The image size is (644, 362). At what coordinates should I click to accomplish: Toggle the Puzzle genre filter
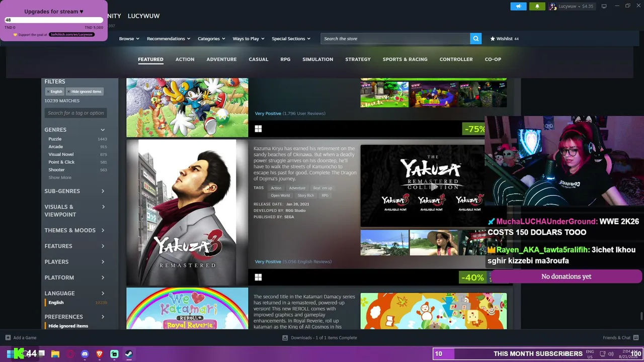(55, 139)
